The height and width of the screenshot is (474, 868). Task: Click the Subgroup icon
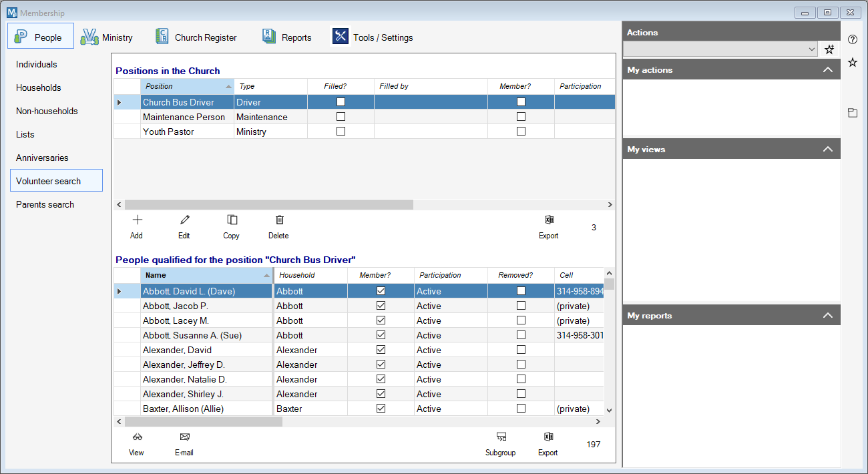coord(501,437)
